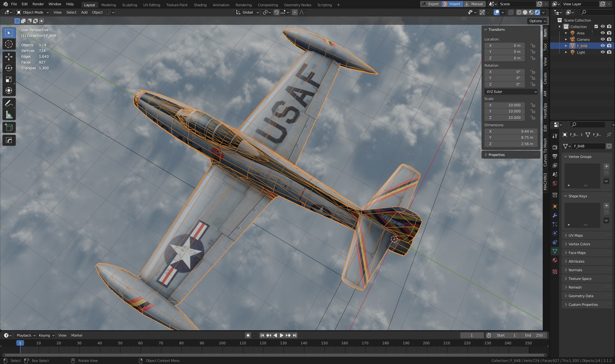Viewport: 615px width, 364px height.
Task: Open the Texture properties checker icon
Action: 555,271
